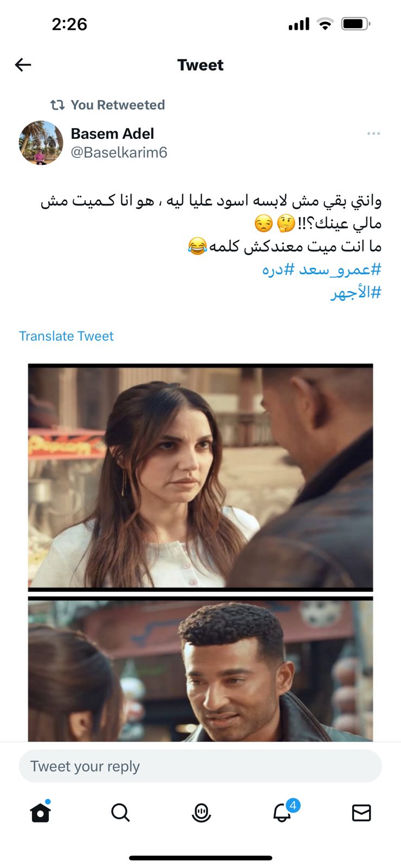Tap the Home tab icon
Screen dimensions: 401x868
[40, 812]
